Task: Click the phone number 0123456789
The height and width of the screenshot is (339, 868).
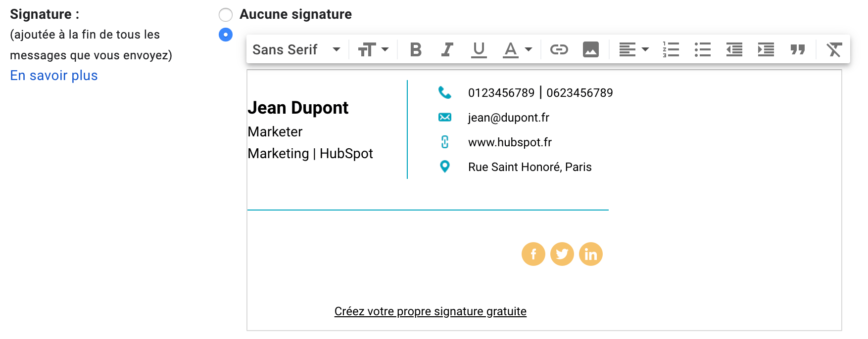Action: click(x=501, y=93)
